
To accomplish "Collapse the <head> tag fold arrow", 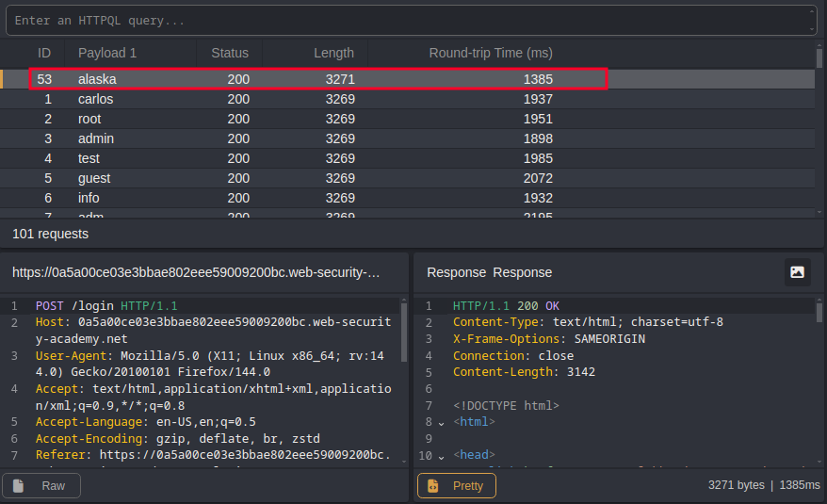I will tap(440, 456).
